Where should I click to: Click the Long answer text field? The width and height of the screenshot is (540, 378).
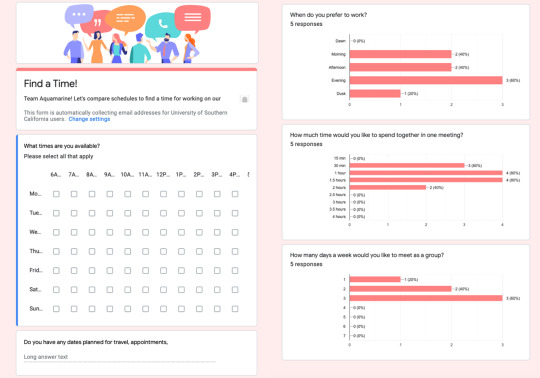coord(120,357)
